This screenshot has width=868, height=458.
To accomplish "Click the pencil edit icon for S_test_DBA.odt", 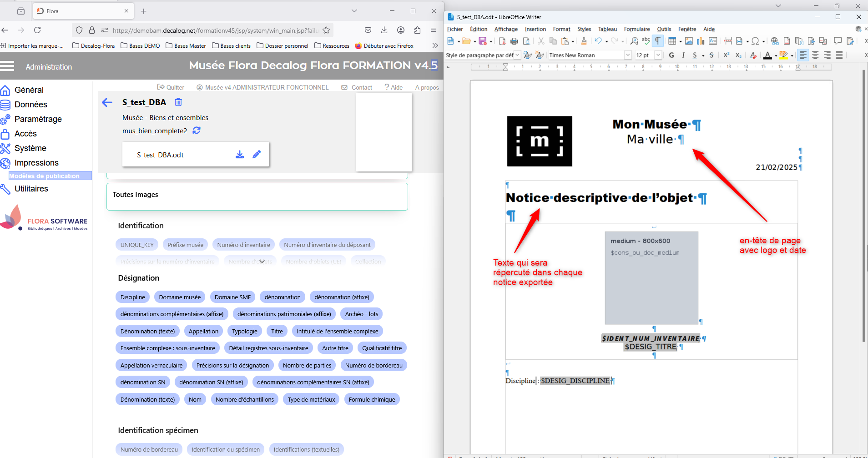I will tap(257, 155).
